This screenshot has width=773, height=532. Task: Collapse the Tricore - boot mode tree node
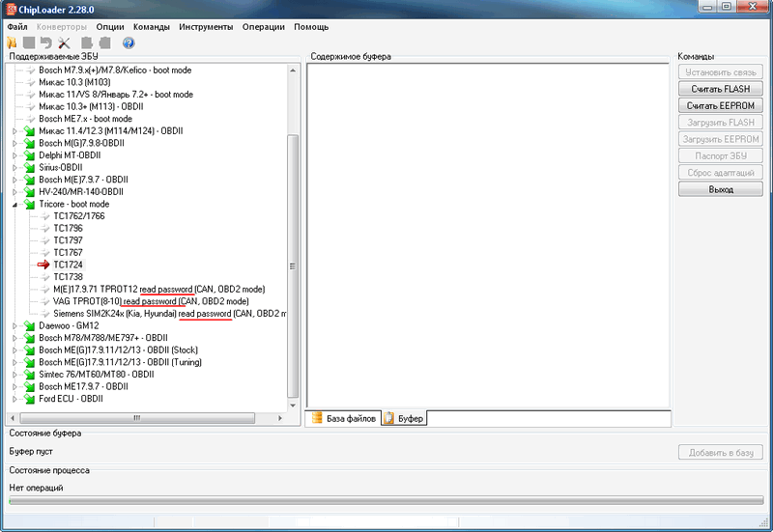[14, 204]
